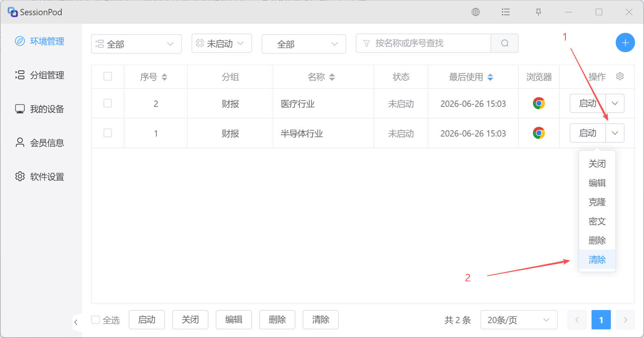Choose 克隆 in the dropdown menu
The height and width of the screenshot is (338, 644).
tap(597, 202)
